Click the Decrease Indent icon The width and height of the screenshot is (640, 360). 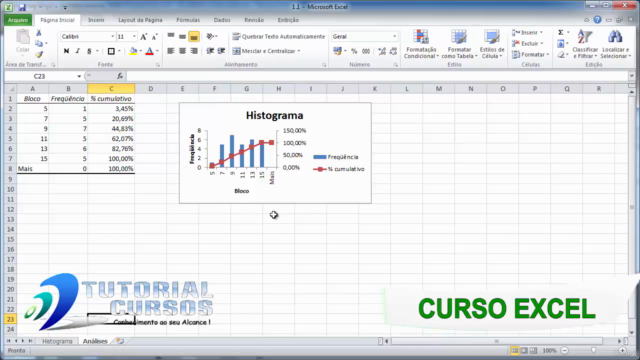210,51
